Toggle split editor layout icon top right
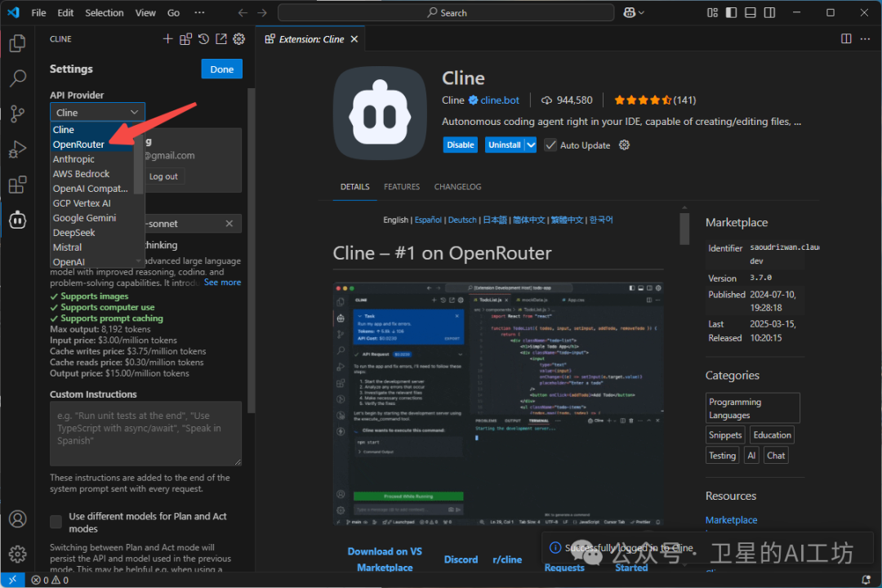 click(x=846, y=38)
